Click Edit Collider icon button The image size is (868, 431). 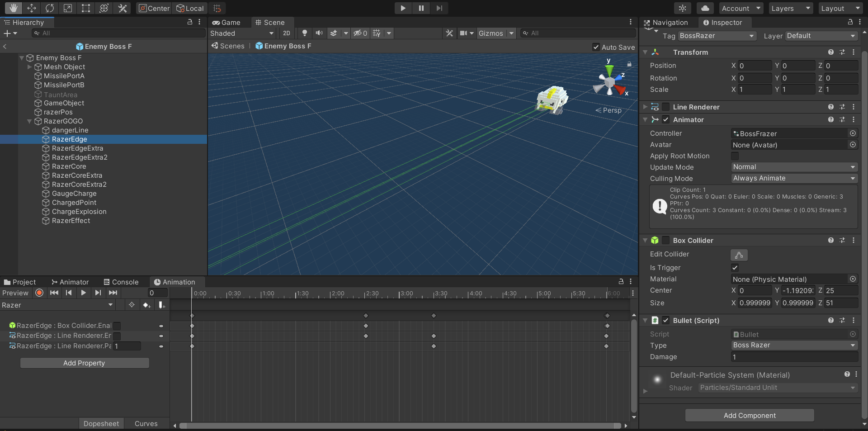[739, 255]
